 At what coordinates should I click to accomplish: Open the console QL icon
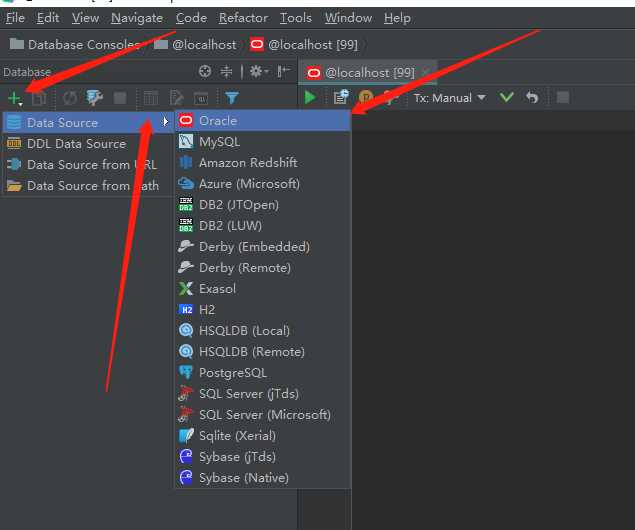coord(201,98)
